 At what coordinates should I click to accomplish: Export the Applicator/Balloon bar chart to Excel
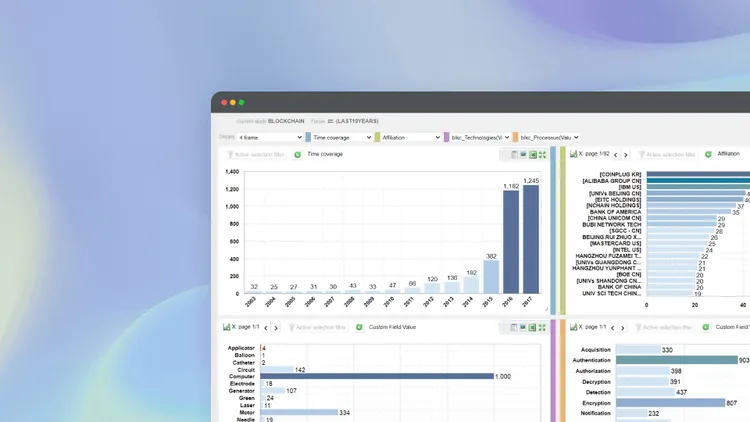(532, 327)
